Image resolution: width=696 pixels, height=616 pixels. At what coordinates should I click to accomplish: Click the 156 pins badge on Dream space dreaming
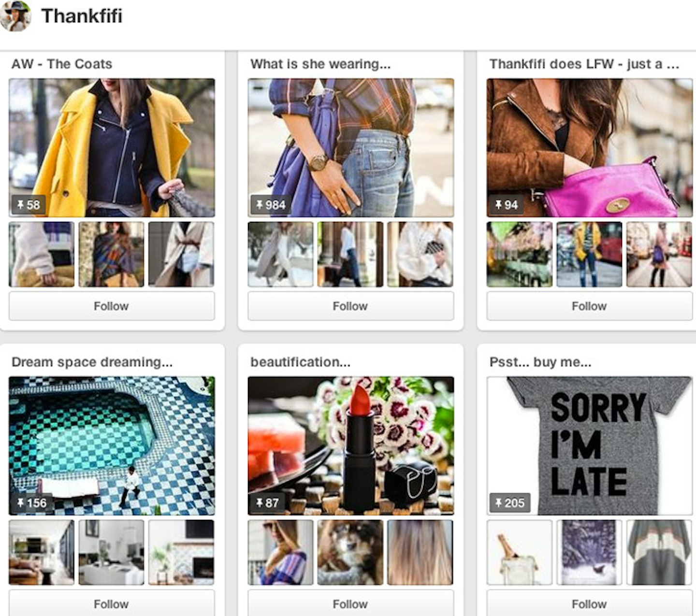(x=31, y=503)
